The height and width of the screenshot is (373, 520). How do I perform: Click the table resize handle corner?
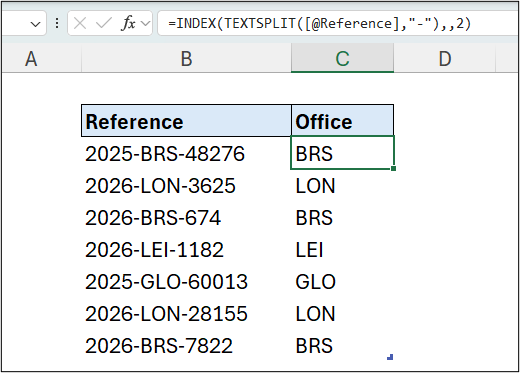[390, 357]
